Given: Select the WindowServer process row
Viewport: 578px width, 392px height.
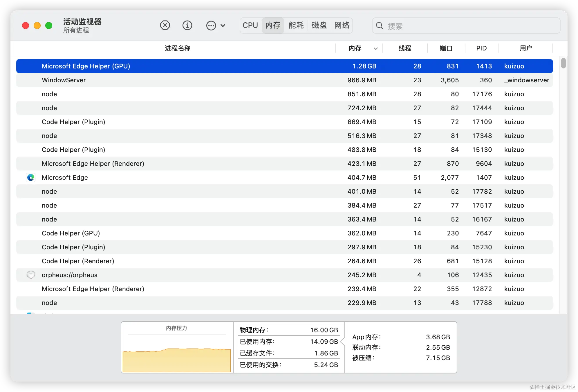Looking at the screenshot, I should [285, 80].
